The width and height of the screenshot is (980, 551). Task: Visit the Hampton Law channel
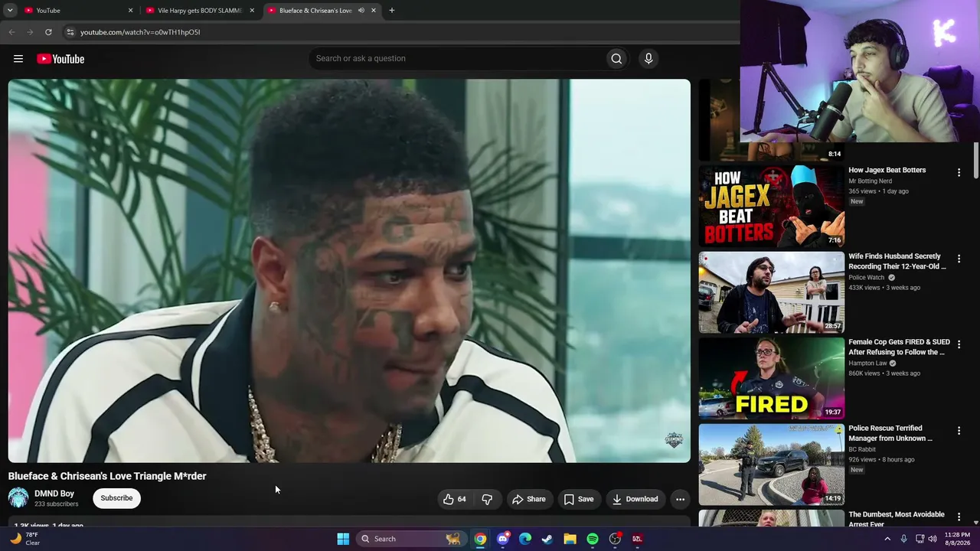pos(867,364)
